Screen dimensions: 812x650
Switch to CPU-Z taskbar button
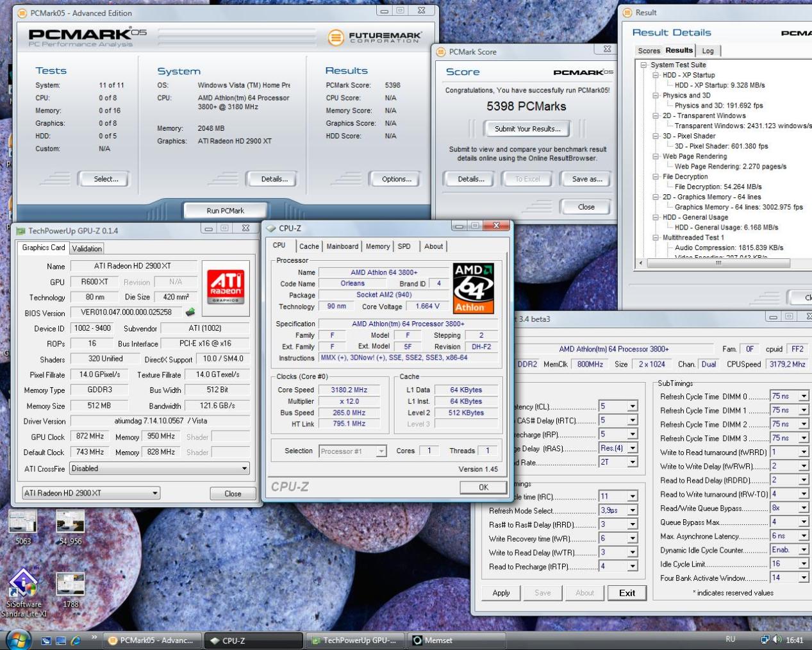click(x=254, y=640)
